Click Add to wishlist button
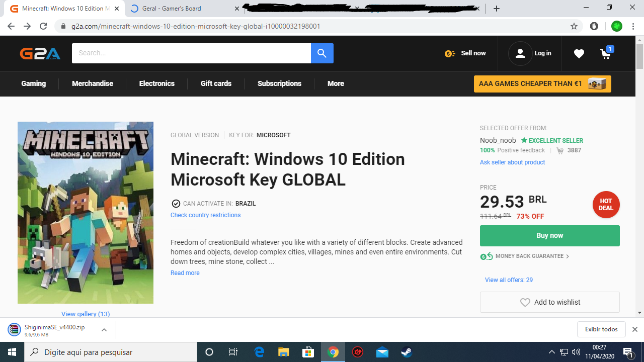This screenshot has height=362, width=644. tap(550, 302)
